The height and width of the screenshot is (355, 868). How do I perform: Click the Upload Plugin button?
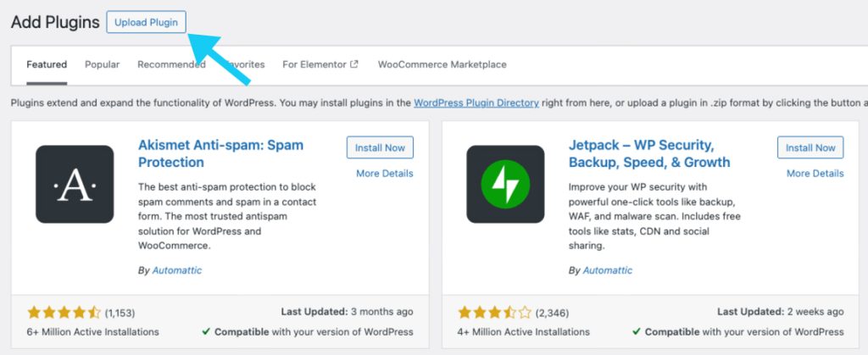(x=146, y=22)
